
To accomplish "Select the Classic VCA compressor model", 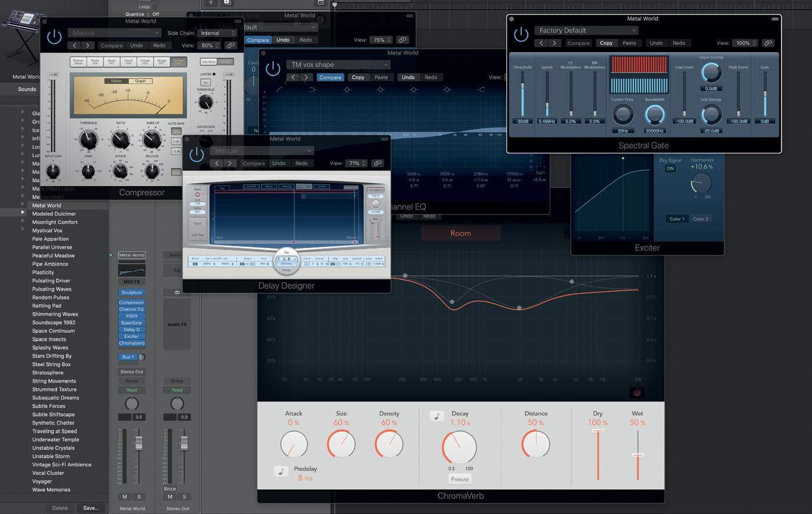I will click(128, 61).
